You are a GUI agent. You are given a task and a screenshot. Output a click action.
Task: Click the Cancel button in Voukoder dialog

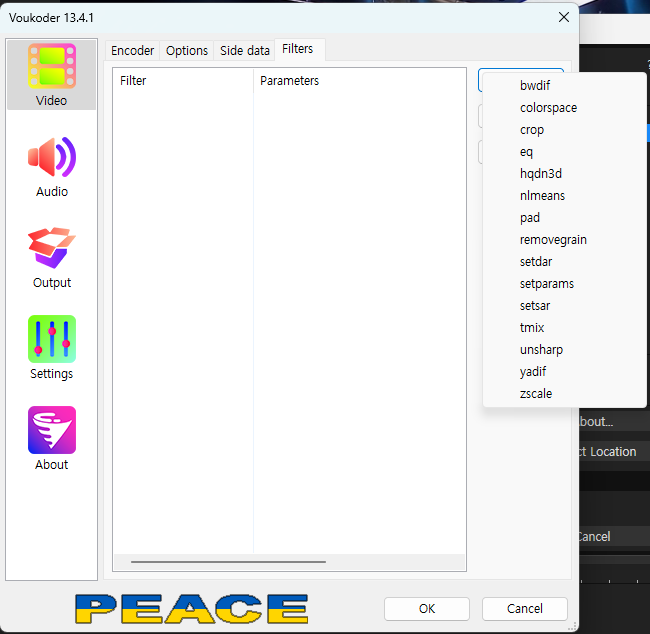pyautogui.click(x=524, y=608)
